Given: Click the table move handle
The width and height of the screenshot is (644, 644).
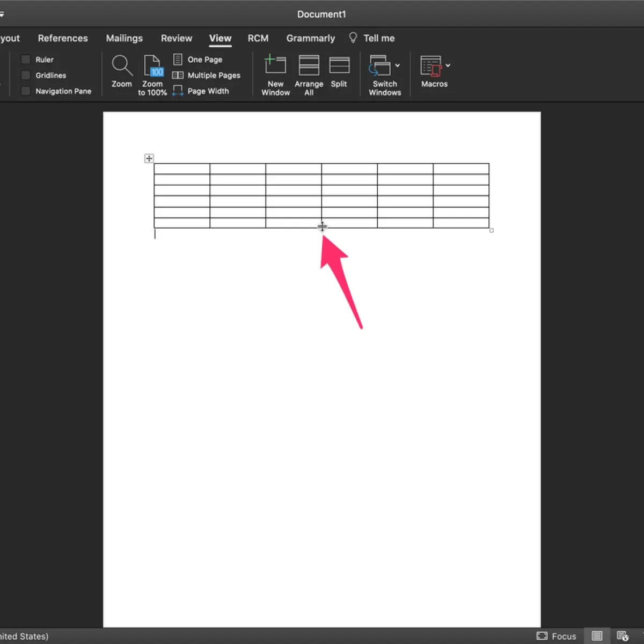Looking at the screenshot, I should [149, 158].
